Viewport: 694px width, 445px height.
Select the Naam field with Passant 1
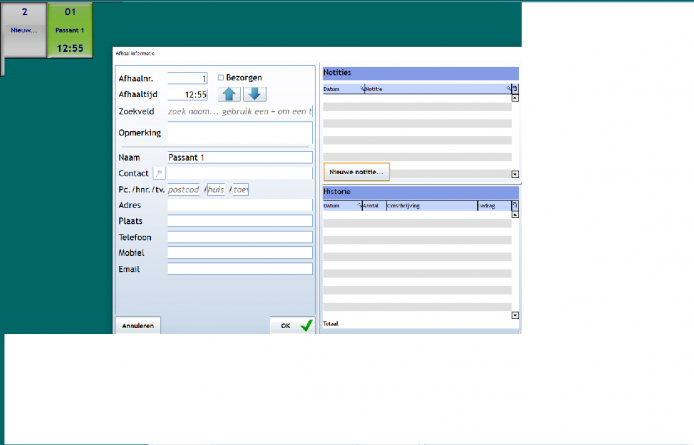pyautogui.click(x=240, y=157)
